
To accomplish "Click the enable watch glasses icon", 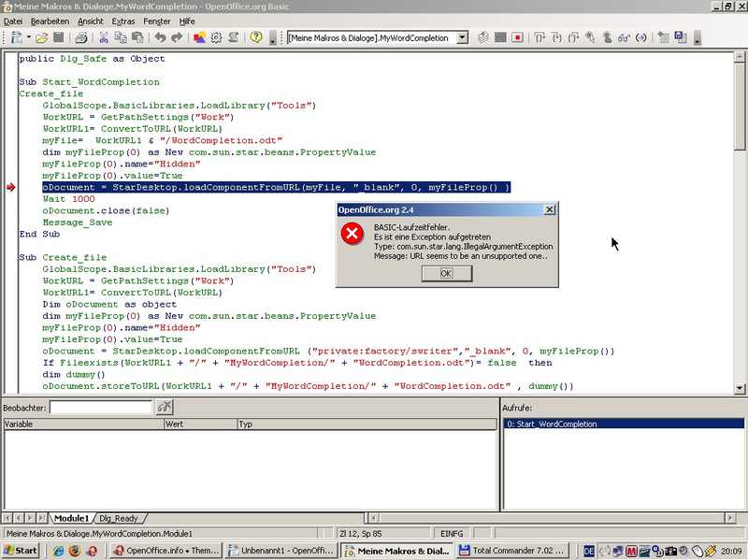I will [624, 37].
